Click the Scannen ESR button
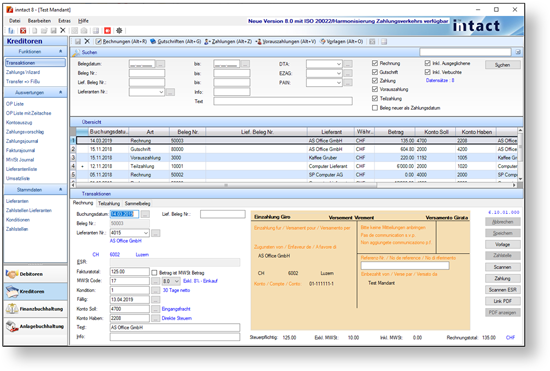Viewport: 550px width, 371px height. (x=503, y=290)
